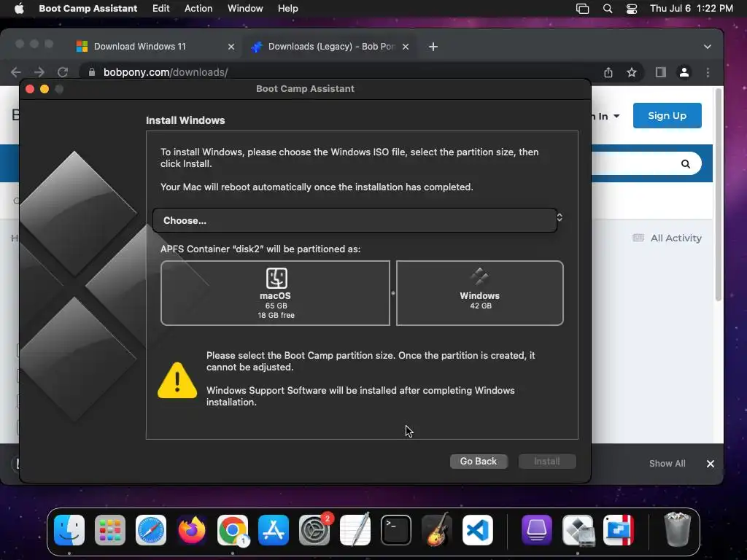Screen dimensions: 747x560
Task: Open the Action menu
Action: (x=198, y=9)
